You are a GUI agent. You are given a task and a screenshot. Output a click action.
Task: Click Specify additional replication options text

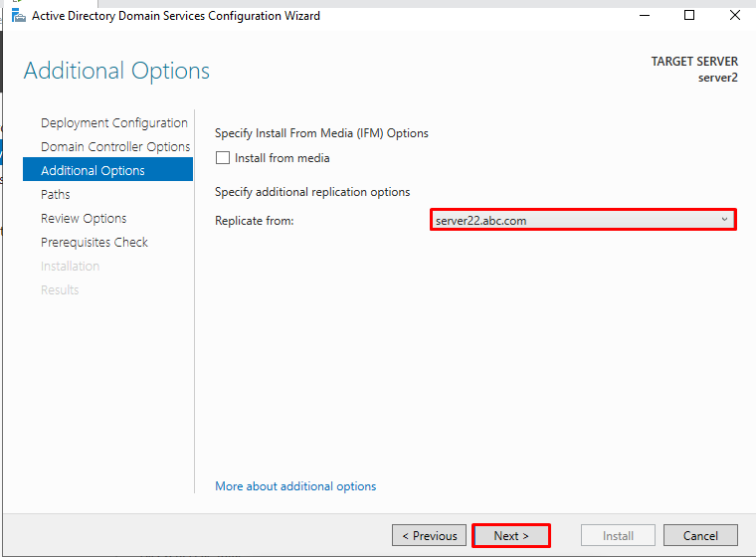tap(312, 192)
